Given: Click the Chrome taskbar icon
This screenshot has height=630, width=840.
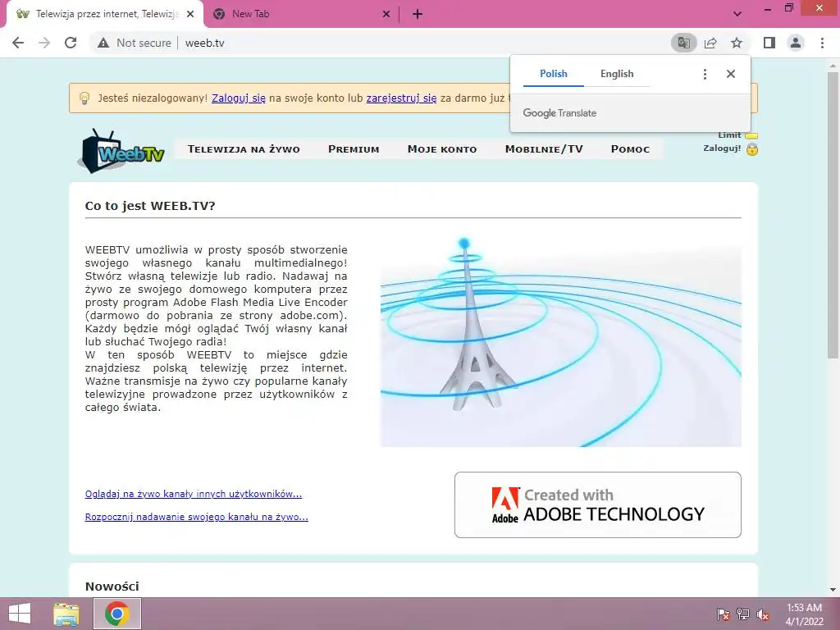Looking at the screenshot, I should [117, 614].
